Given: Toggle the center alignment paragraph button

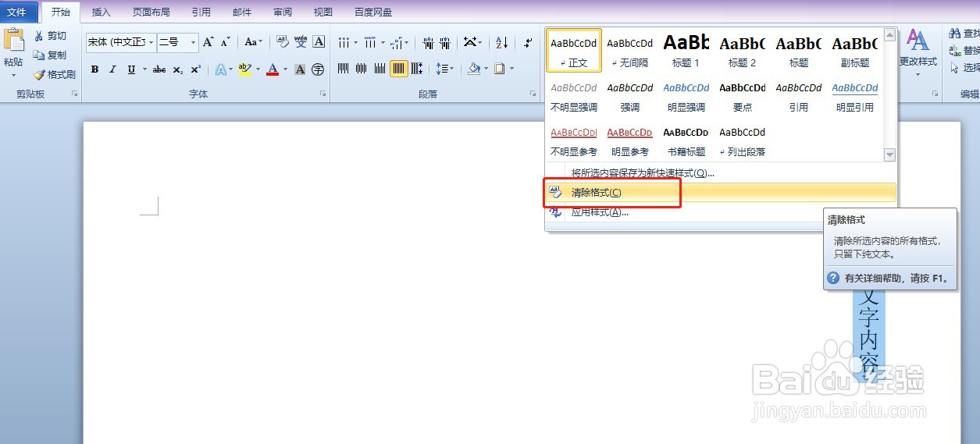Looking at the screenshot, I should [361, 69].
